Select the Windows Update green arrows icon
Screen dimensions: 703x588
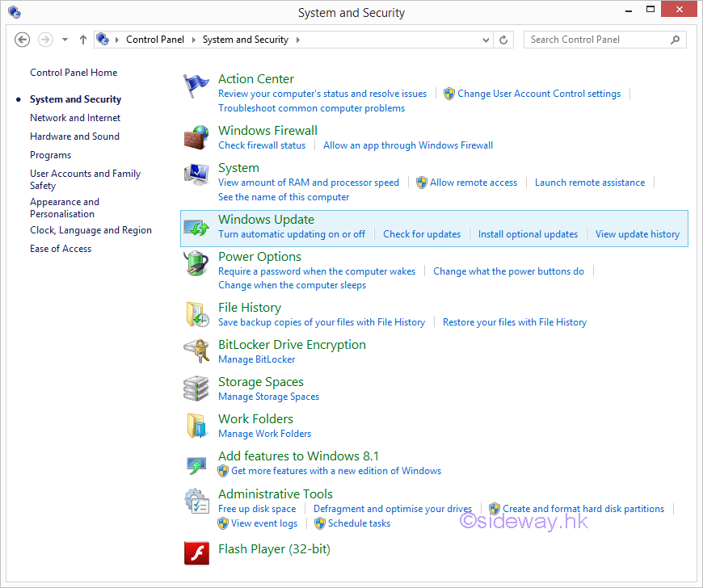click(x=196, y=227)
